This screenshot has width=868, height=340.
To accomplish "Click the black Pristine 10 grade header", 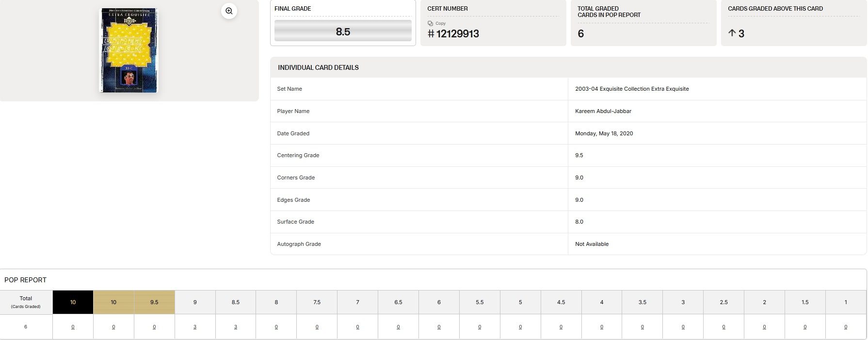I will (73, 302).
